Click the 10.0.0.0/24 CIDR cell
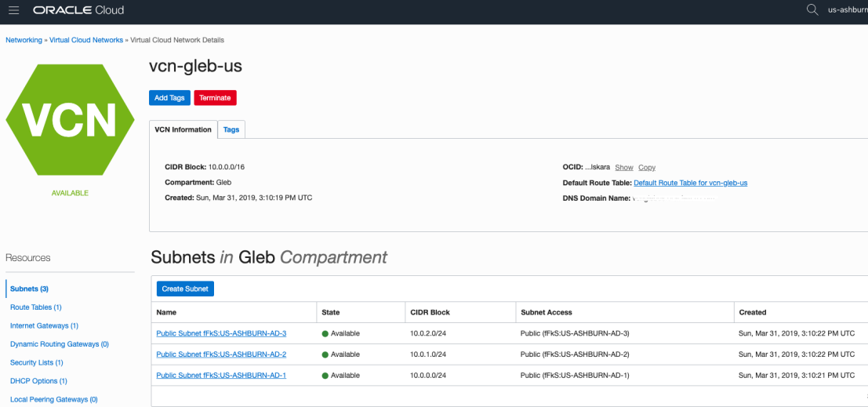Viewport: 868px width, 407px height. (428, 376)
